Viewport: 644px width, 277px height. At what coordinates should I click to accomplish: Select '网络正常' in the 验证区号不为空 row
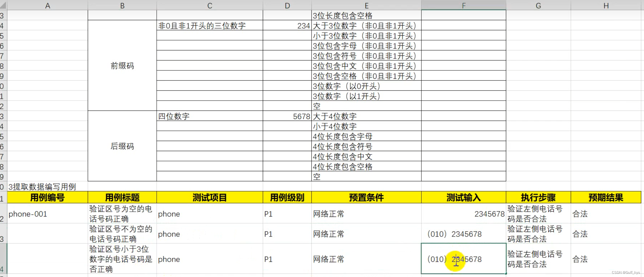click(x=366, y=234)
